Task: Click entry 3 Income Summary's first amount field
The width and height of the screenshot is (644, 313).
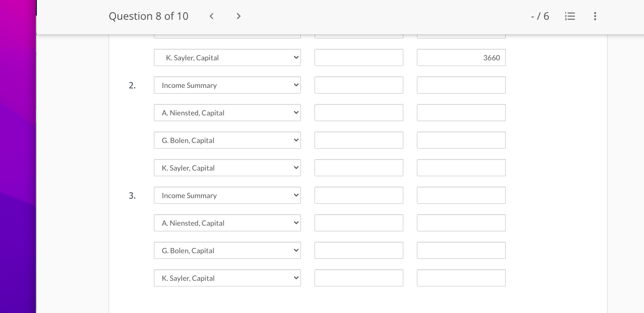Action: click(359, 195)
